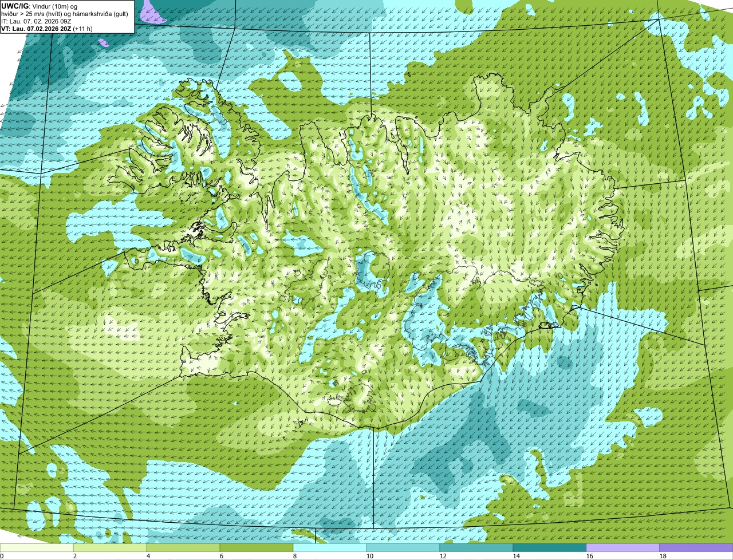Click the 16–18 m/s light purple band

(x=623, y=548)
